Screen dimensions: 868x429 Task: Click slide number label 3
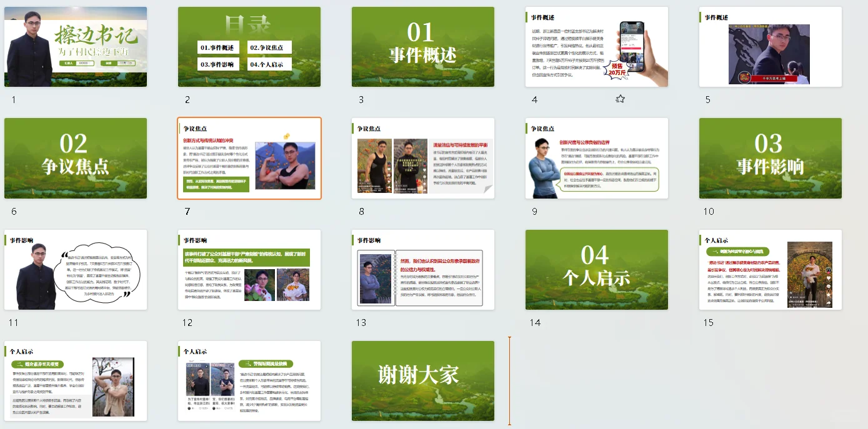361,100
